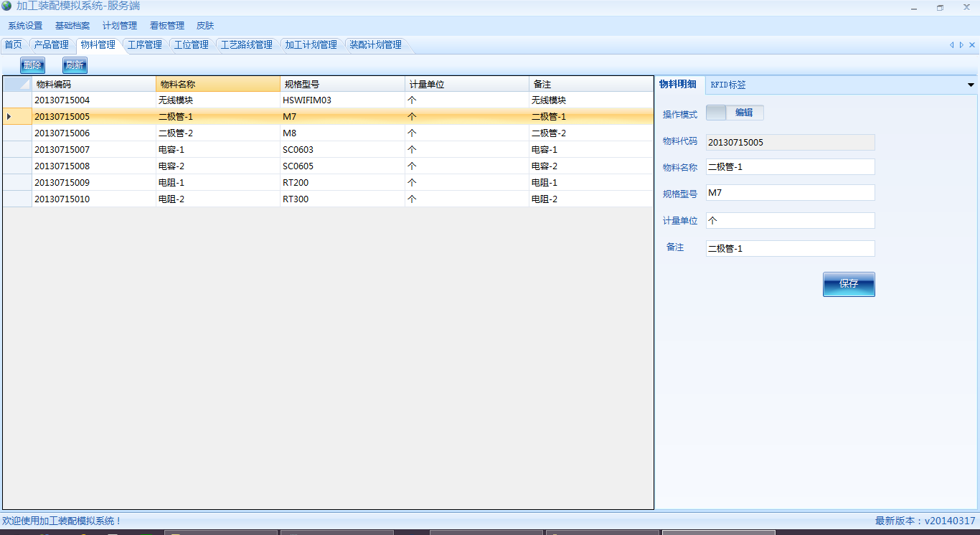Open the 皮肤 skin menu
980x535 pixels.
tap(205, 26)
